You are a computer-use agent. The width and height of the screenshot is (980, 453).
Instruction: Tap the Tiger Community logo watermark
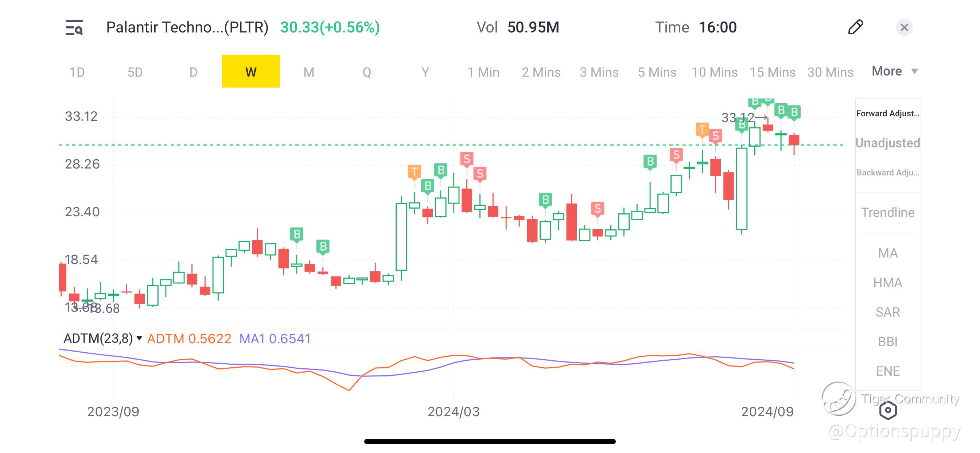[x=839, y=399]
